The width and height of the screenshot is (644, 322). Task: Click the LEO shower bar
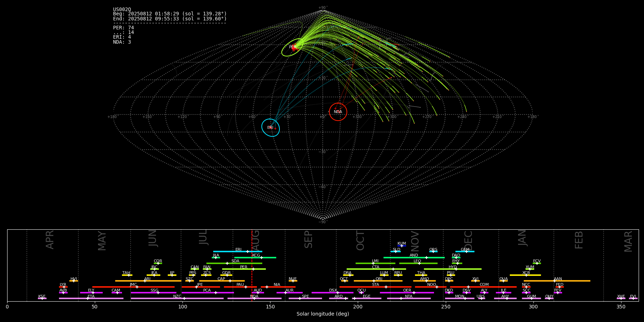pyautogui.click(x=418, y=263)
